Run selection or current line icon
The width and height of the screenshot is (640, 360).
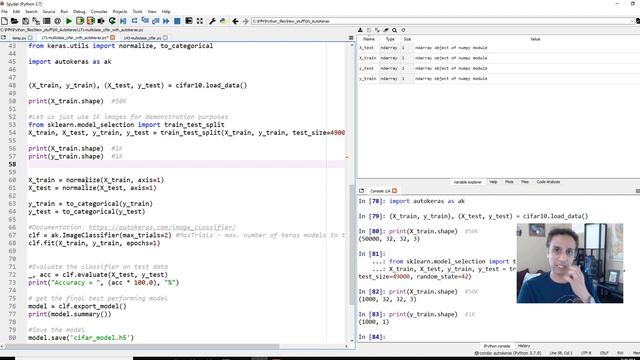[x=101, y=21]
